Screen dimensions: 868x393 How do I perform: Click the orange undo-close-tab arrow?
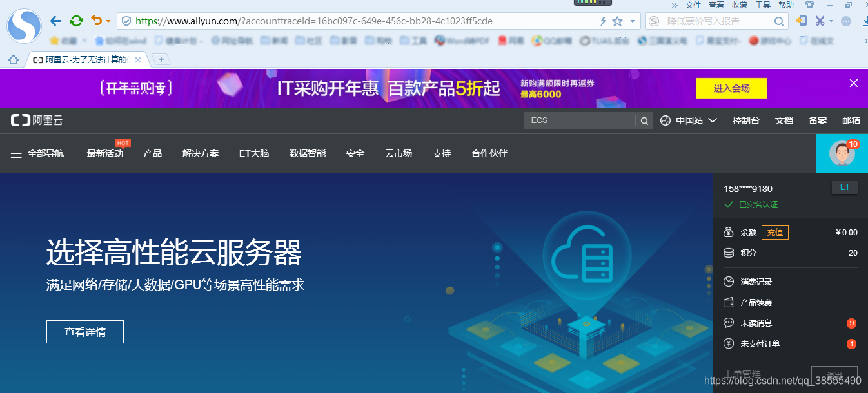point(97,21)
